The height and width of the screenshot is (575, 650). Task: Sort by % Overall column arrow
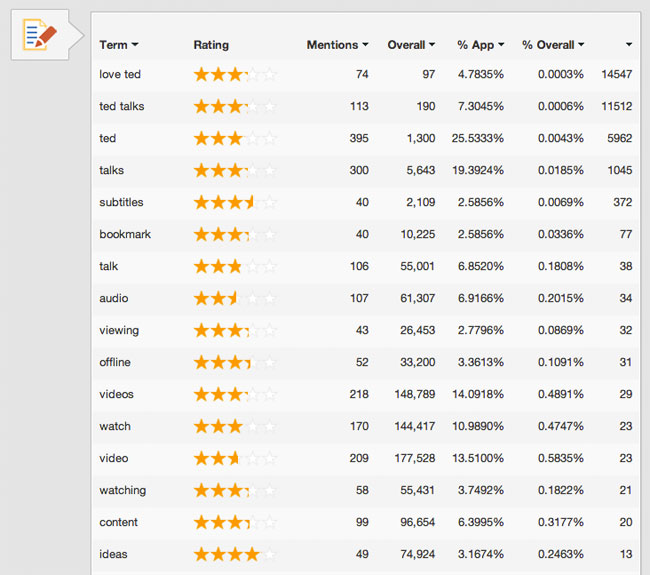pos(581,45)
